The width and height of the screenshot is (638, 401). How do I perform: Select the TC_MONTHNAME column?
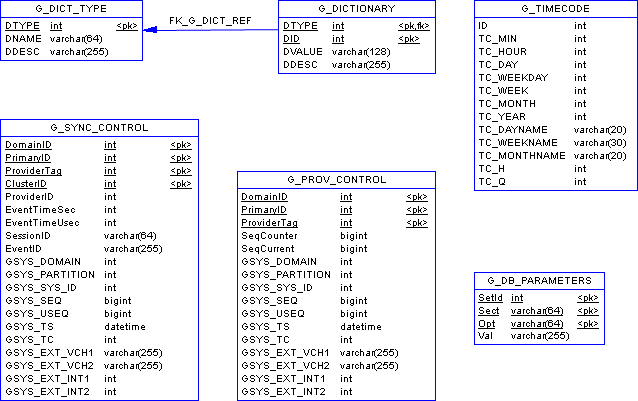[x=522, y=156]
